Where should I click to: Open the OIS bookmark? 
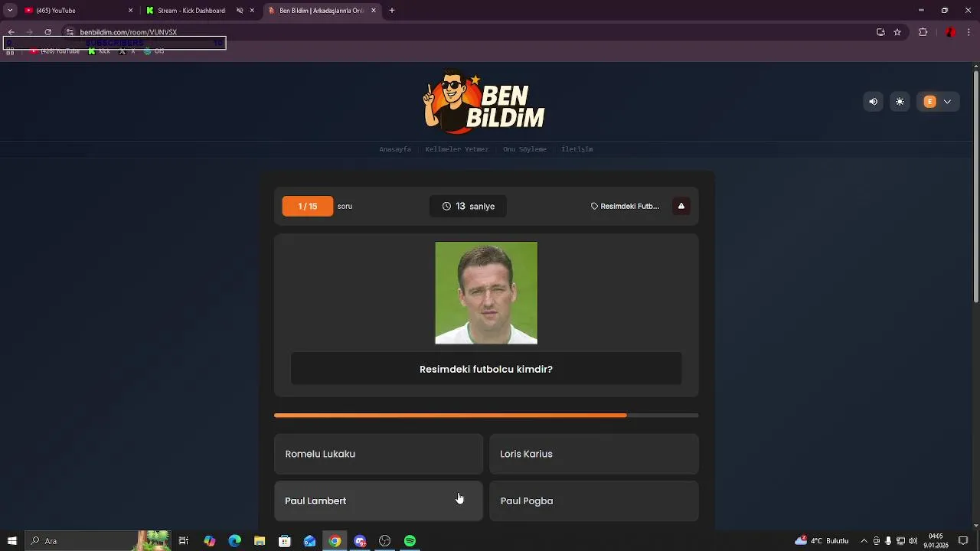coord(154,51)
